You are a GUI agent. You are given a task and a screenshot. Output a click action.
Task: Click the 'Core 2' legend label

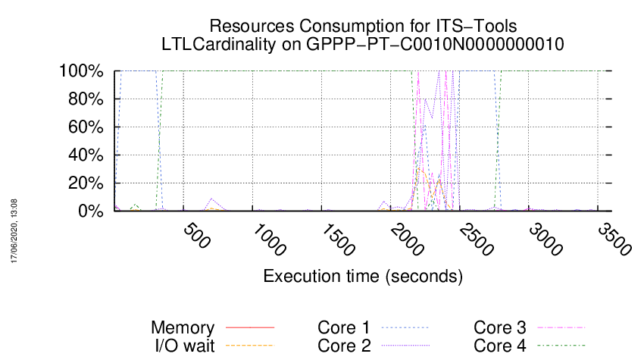[x=344, y=346]
